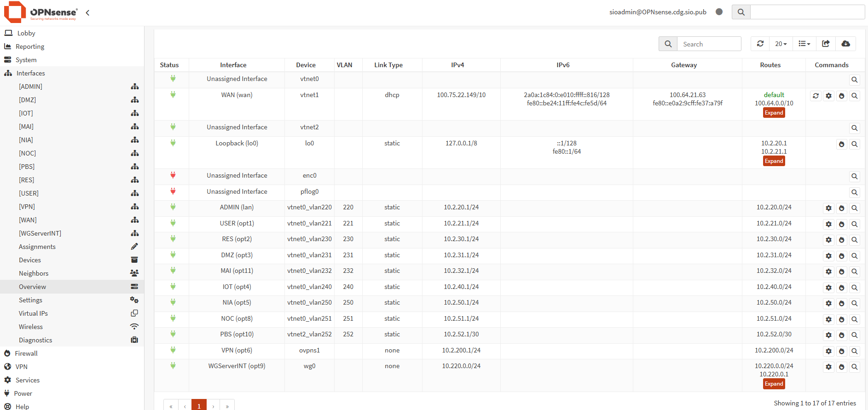
Task: Open IOT (opt4) row flame icon
Action: (841, 288)
